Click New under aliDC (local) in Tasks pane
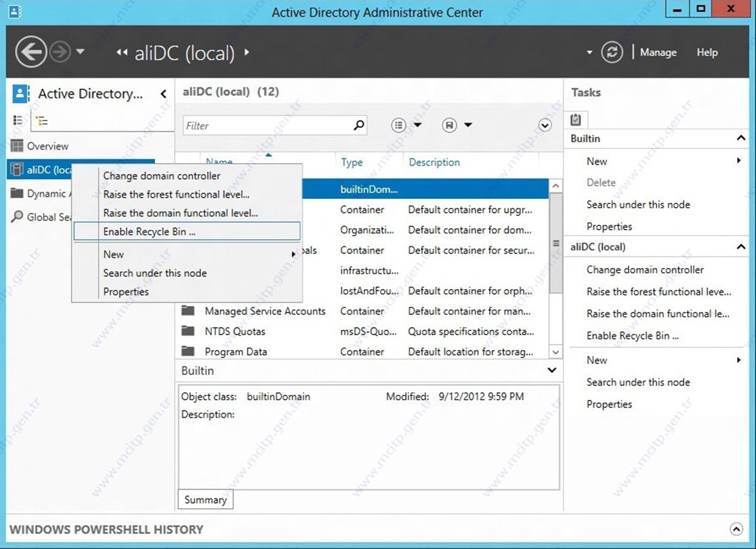Image resolution: width=756 pixels, height=549 pixels. (x=597, y=360)
